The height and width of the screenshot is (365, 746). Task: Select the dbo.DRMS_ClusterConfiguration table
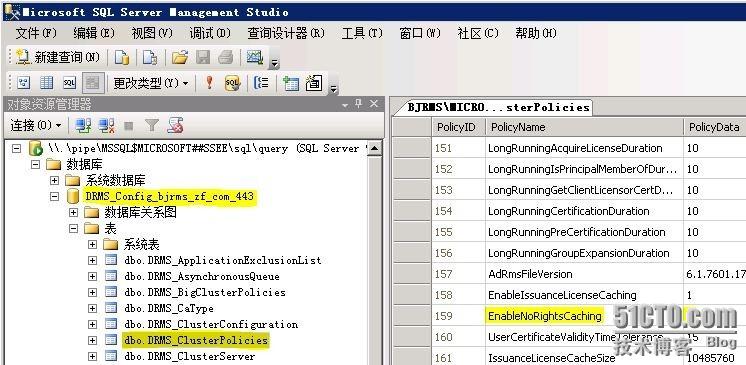[x=211, y=325]
